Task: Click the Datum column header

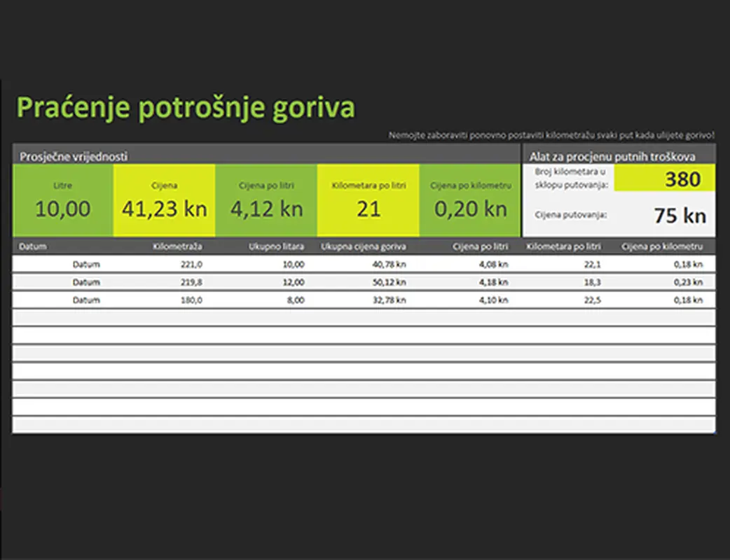Action: click(31, 246)
